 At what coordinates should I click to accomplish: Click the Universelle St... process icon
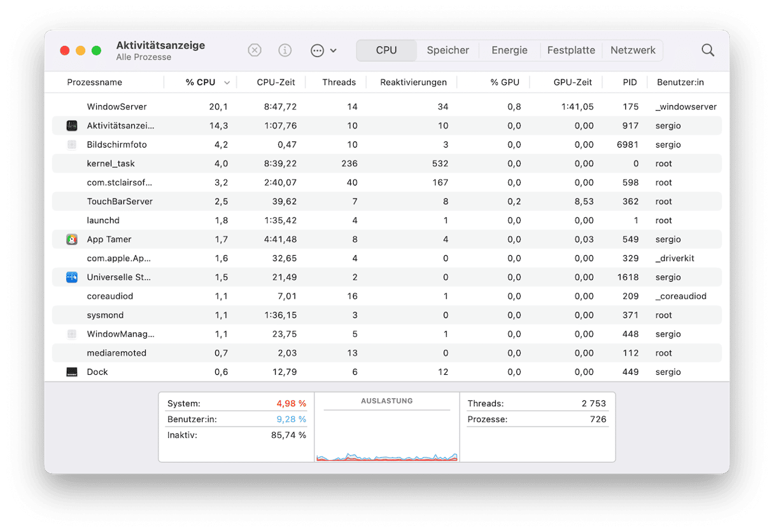coord(72,277)
